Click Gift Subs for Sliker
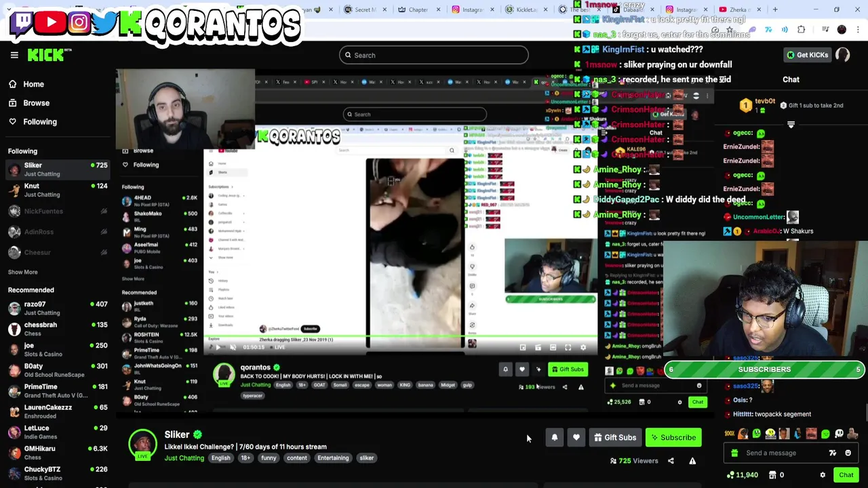Image resolution: width=868 pixels, height=488 pixels. pyautogui.click(x=615, y=438)
